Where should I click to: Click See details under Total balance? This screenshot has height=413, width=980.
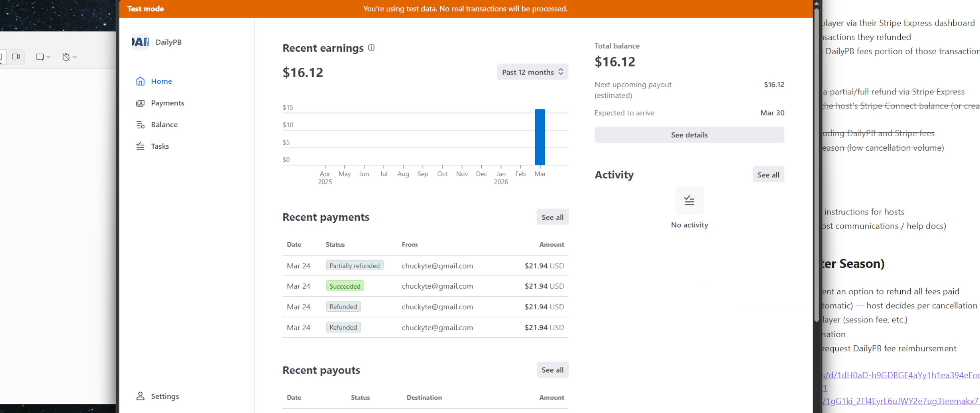[x=689, y=135]
